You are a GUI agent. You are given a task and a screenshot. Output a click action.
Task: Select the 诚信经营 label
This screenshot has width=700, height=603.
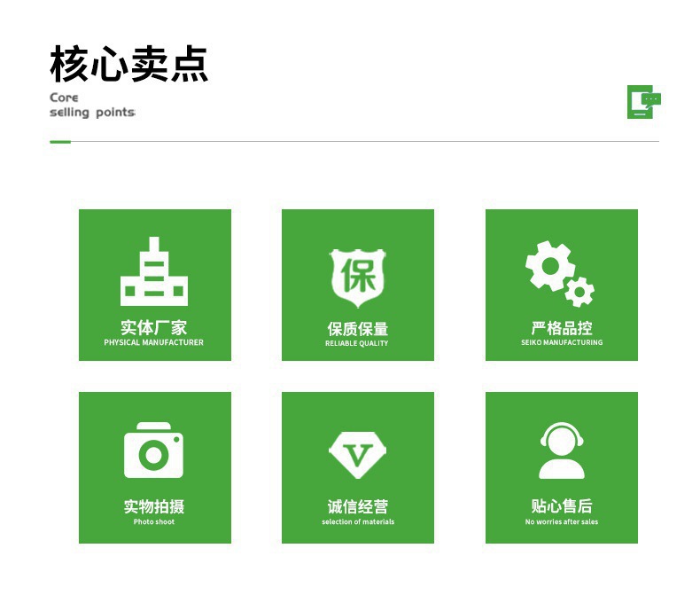pos(358,506)
